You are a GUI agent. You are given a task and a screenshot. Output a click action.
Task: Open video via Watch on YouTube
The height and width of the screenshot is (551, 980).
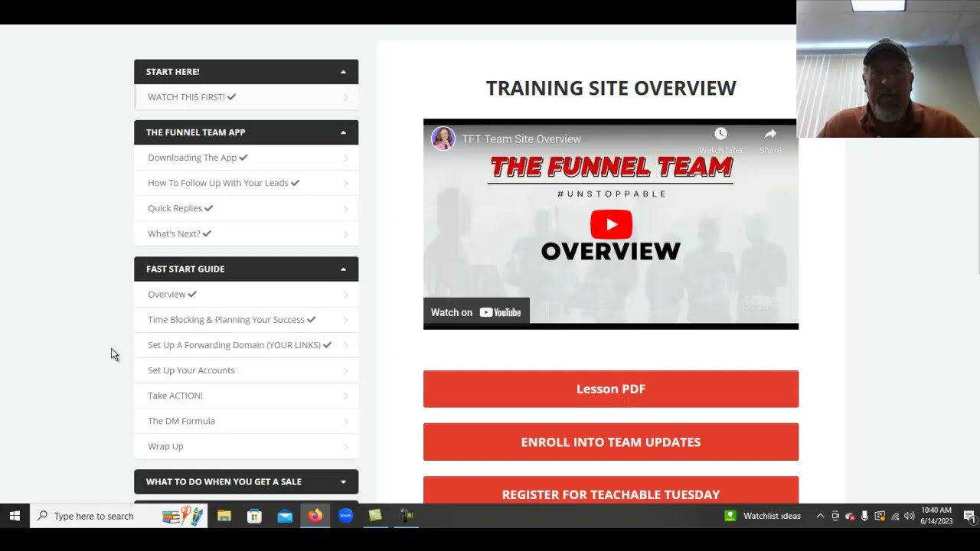coord(476,312)
